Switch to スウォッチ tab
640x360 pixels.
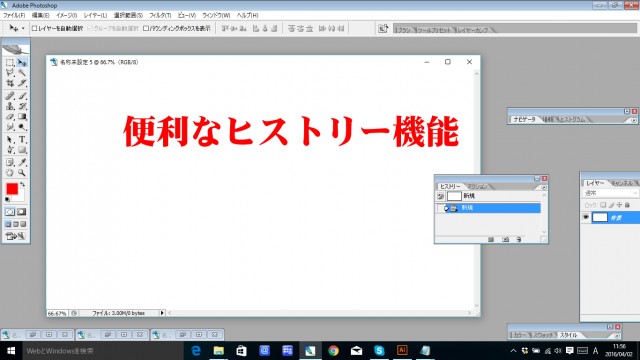[x=543, y=335]
